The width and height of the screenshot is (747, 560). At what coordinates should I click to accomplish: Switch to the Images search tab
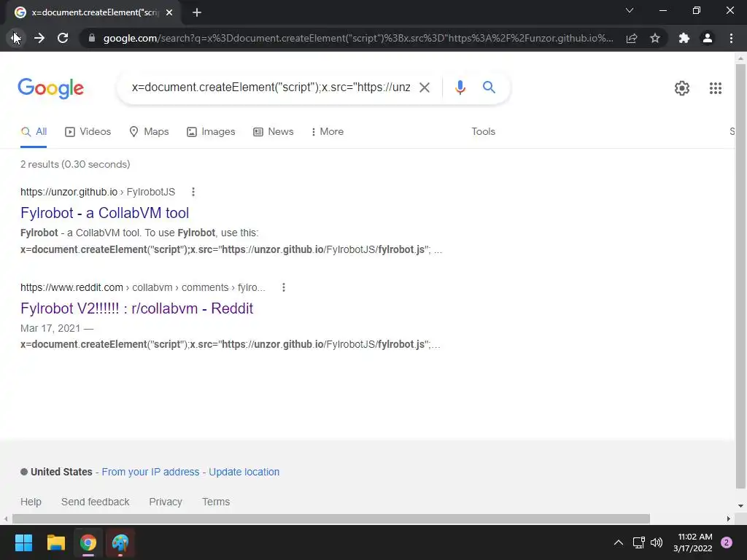pyautogui.click(x=211, y=131)
